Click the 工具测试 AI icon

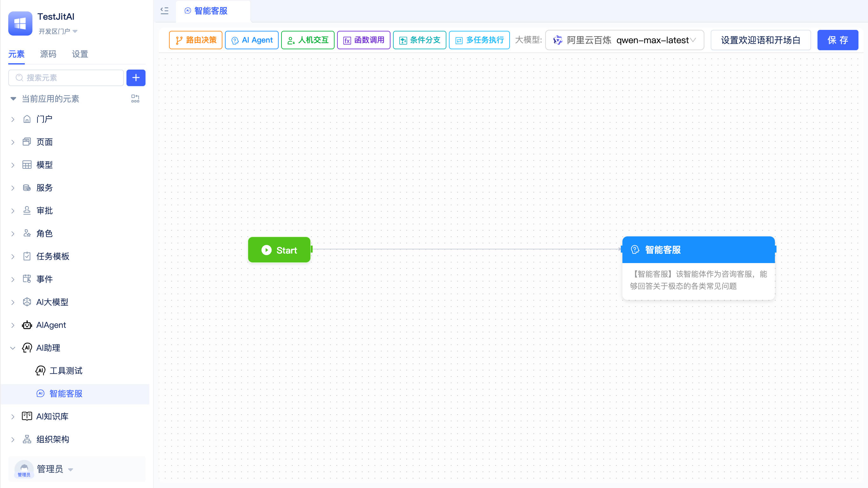[x=40, y=371]
